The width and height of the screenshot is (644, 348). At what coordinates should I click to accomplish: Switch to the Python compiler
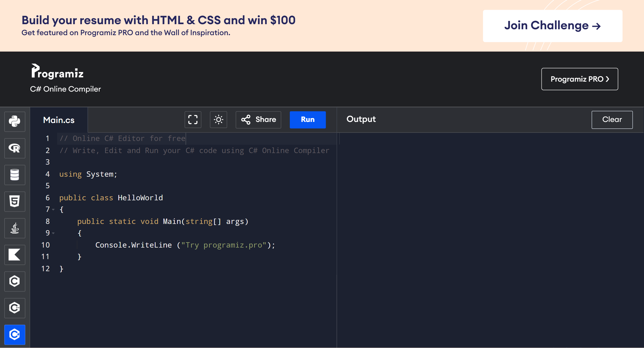[15, 122]
